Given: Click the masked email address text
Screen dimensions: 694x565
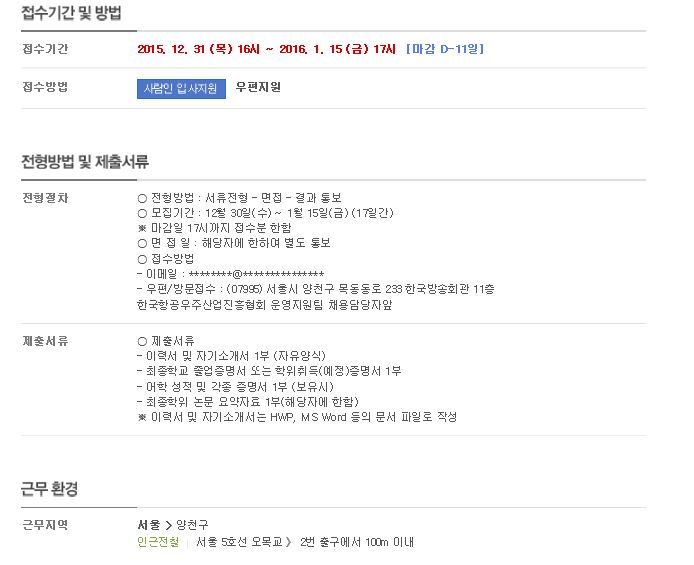Looking at the screenshot, I should 256,274.
